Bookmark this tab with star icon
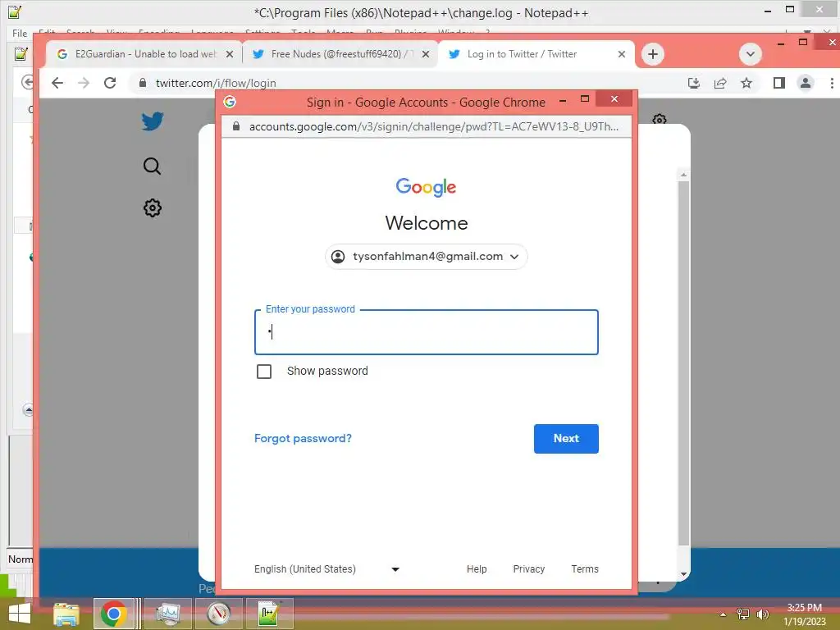Viewport: 840px width, 630px height. click(746, 83)
